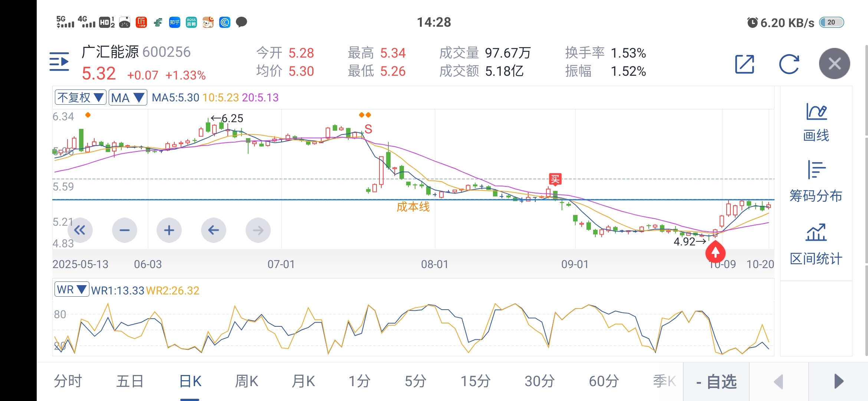Open the 画线 drawing tool
Viewport: 868px width, 401px height.
point(816,122)
